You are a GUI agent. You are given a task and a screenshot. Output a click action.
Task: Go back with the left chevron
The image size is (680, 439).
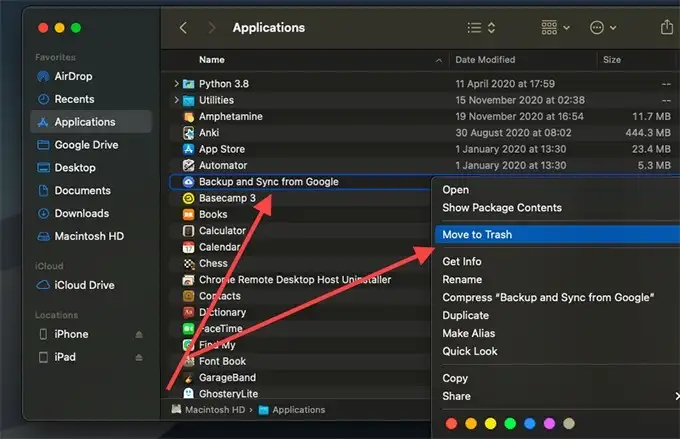click(x=183, y=28)
